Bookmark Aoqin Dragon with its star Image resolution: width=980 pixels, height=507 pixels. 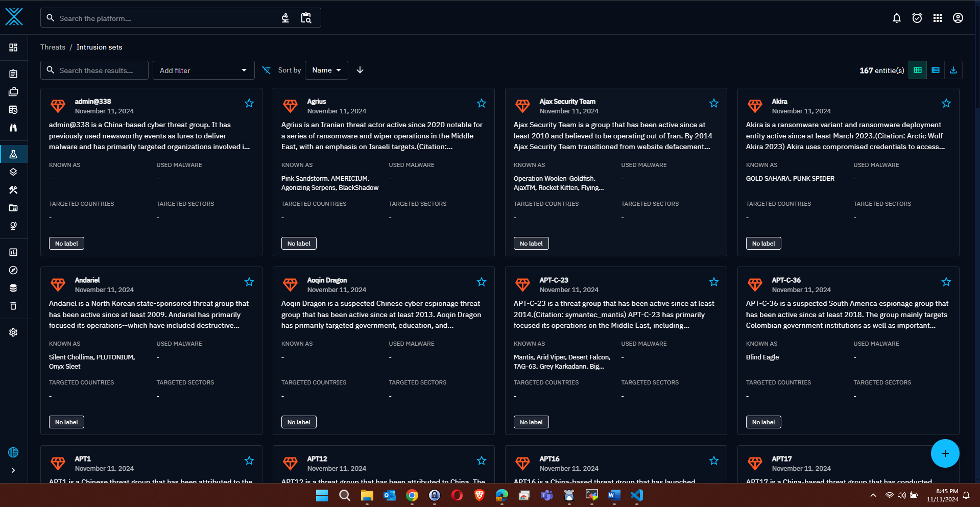coord(482,282)
